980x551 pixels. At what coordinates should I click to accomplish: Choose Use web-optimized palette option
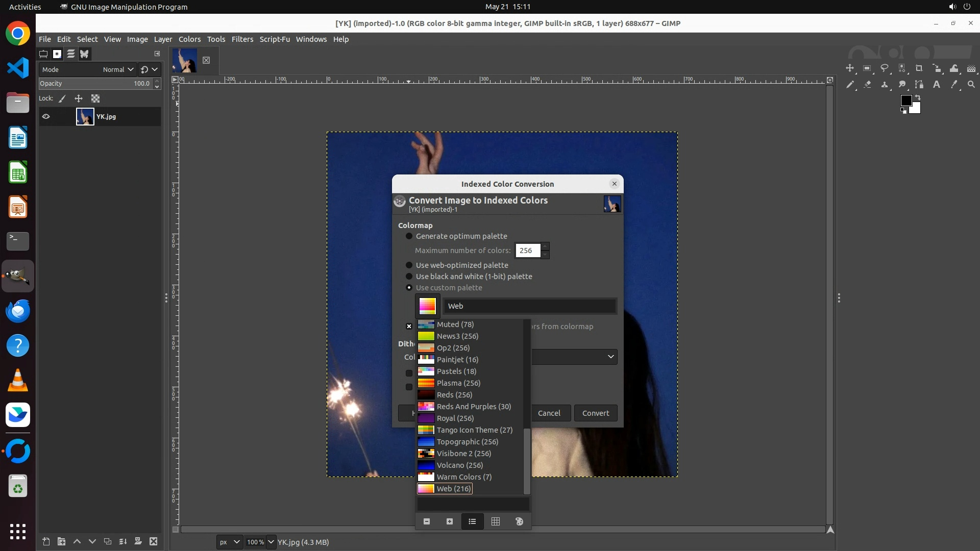pyautogui.click(x=409, y=265)
